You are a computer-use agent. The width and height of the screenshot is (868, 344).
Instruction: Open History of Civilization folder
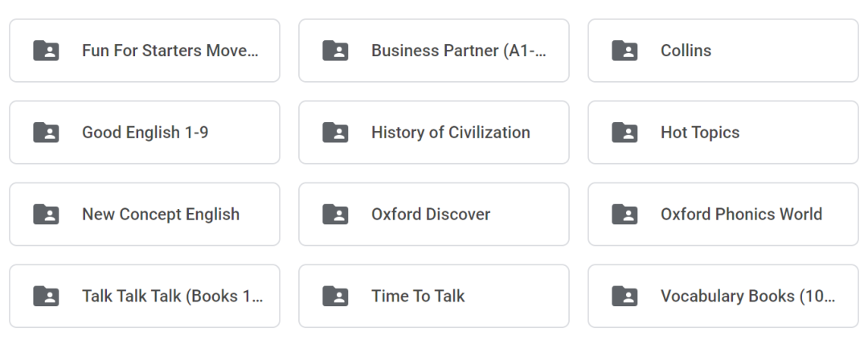tap(434, 133)
